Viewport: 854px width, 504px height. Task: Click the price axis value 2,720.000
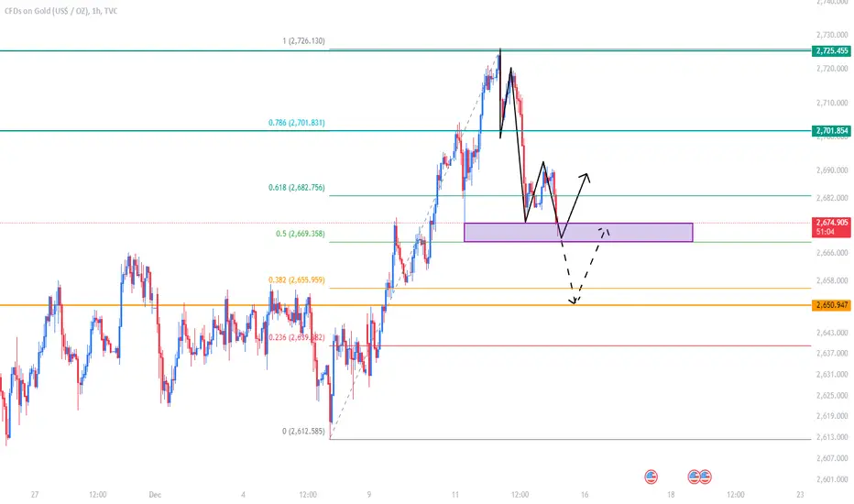pyautogui.click(x=832, y=69)
